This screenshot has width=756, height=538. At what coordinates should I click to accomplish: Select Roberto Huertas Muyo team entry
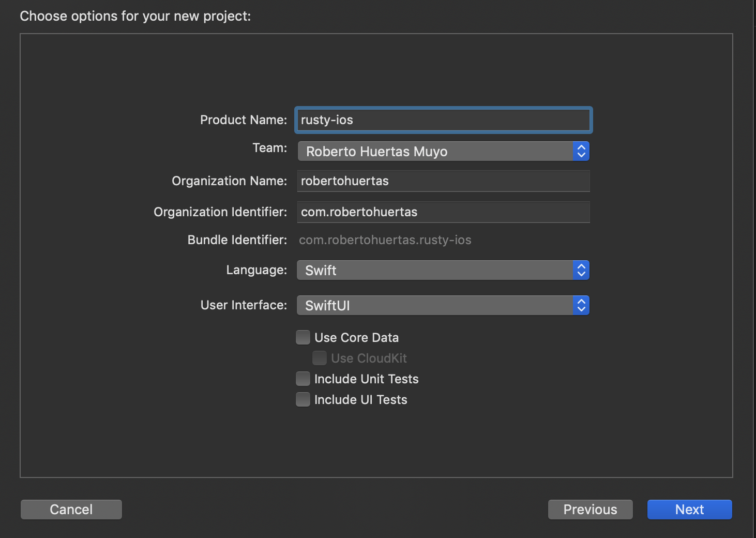376,151
